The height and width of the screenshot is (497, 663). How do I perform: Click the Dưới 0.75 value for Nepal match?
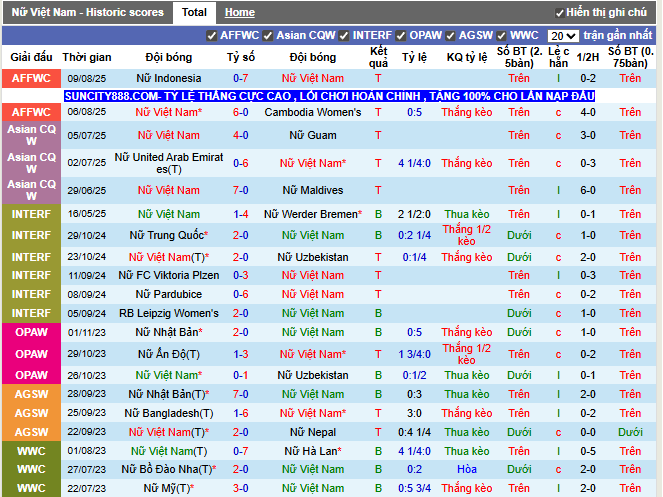pos(630,432)
